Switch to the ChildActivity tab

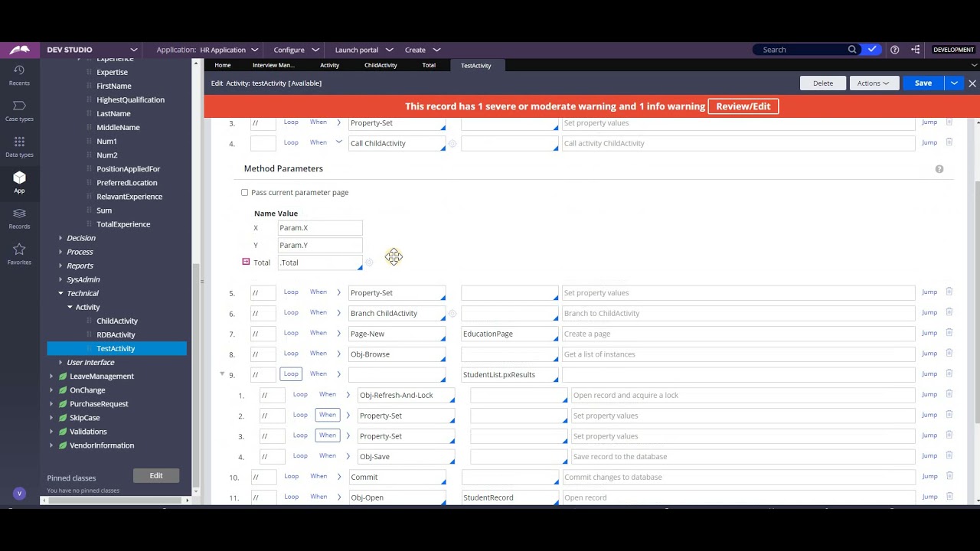point(381,65)
